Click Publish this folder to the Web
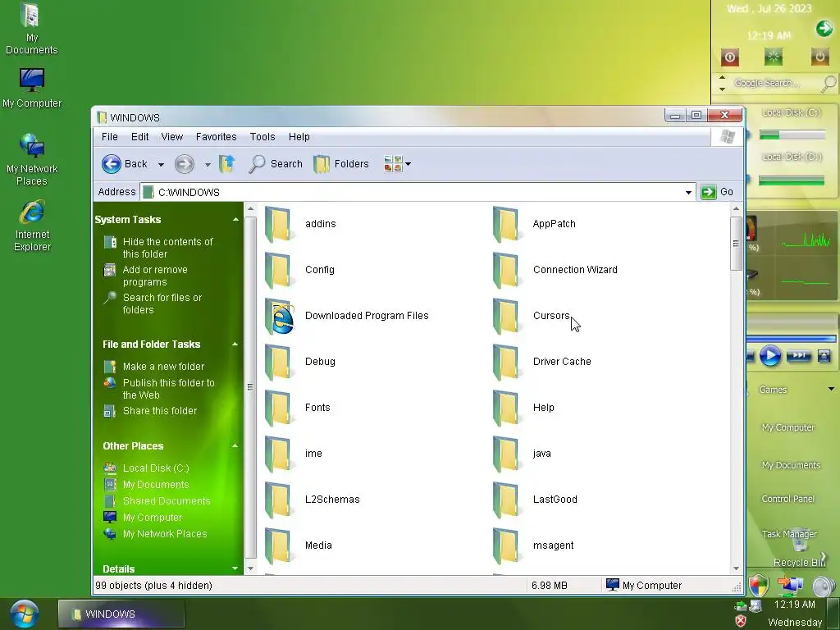The width and height of the screenshot is (840, 630). 169,389
